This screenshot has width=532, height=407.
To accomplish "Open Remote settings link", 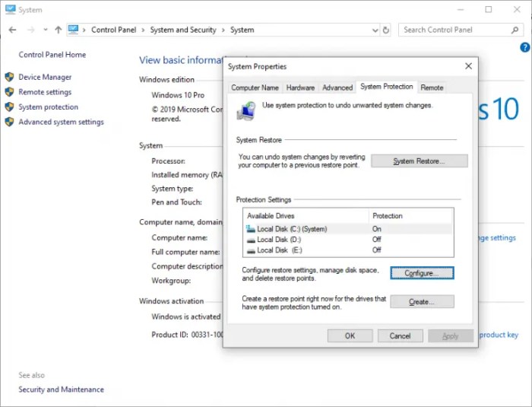I will pyautogui.click(x=45, y=92).
